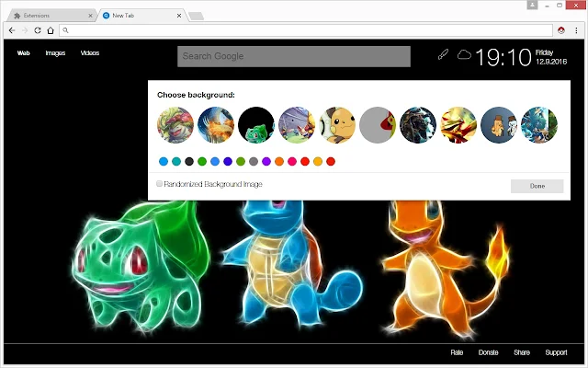Switch to the Extensions tab
The height and width of the screenshot is (368, 588).
click(51, 16)
